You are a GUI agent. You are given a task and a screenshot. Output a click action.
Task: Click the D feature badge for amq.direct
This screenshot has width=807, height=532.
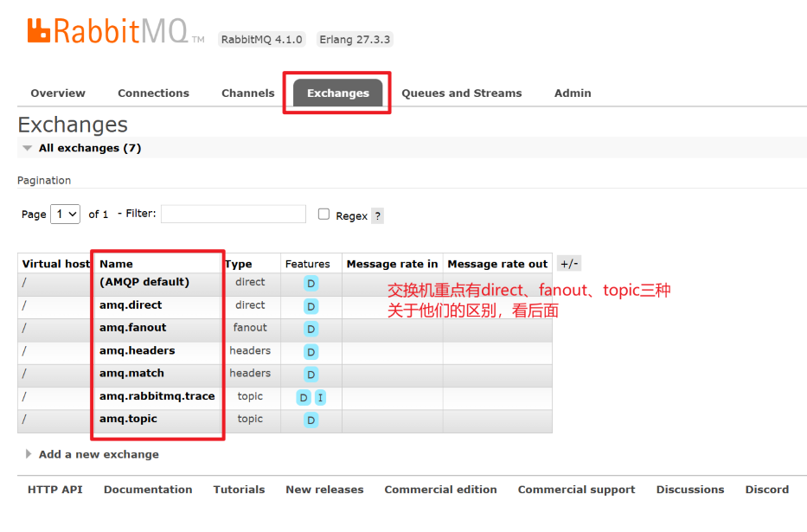click(311, 306)
